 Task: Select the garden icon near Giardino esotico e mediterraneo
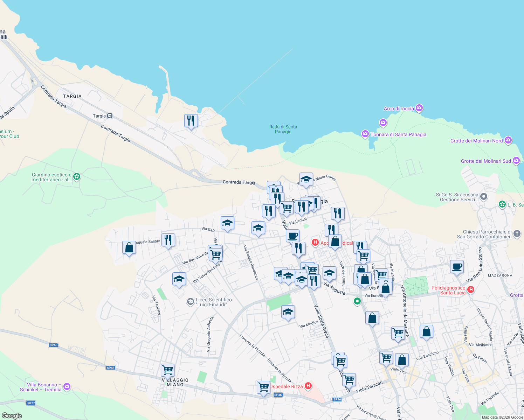tap(76, 177)
